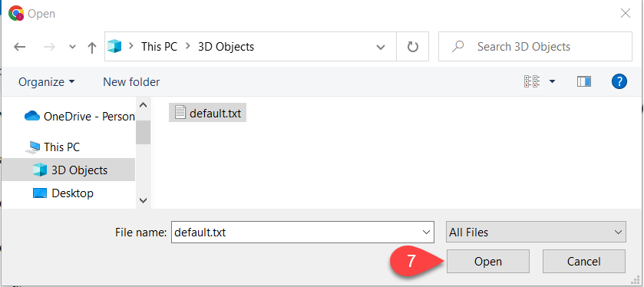Open the All Files type dropdown
Screen dimensions: 644x287
tap(536, 232)
